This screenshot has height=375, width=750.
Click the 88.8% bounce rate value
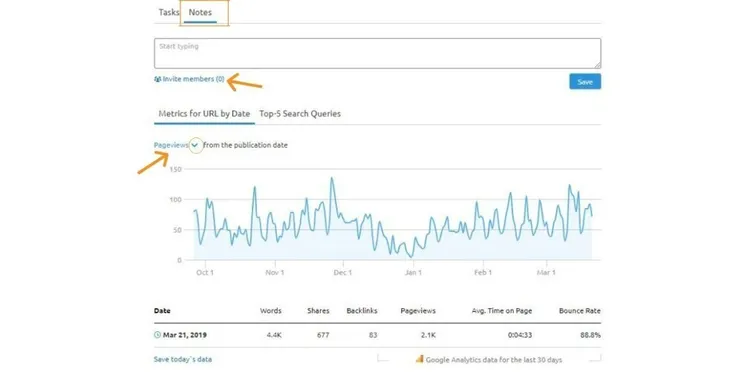591,335
